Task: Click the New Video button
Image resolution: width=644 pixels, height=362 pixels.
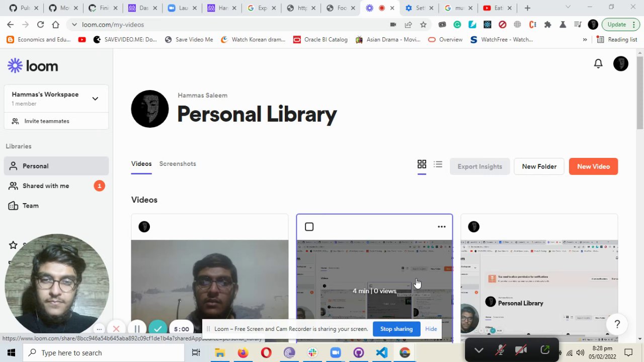Action: [x=593, y=166]
